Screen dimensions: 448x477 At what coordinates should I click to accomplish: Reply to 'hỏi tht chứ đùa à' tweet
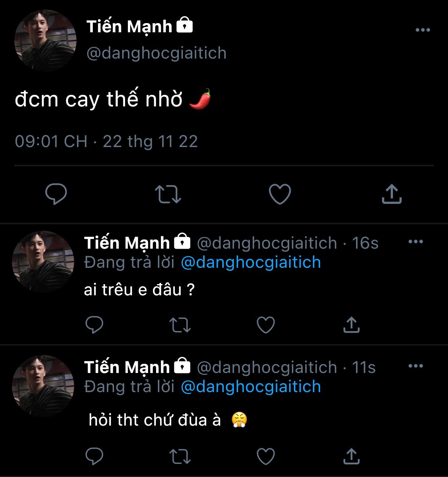pos(94,456)
